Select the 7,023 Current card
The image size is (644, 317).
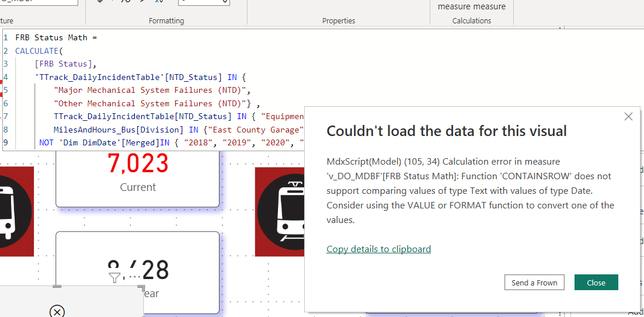(138, 179)
